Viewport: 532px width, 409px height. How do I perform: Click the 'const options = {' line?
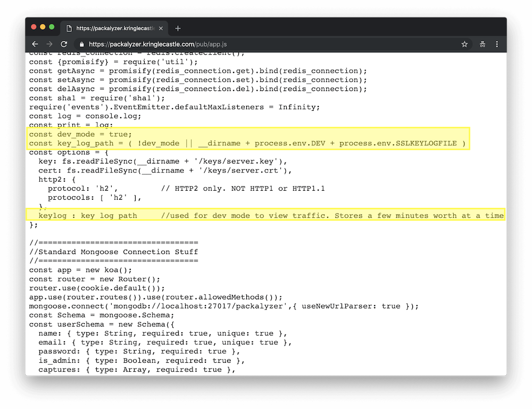click(x=69, y=152)
